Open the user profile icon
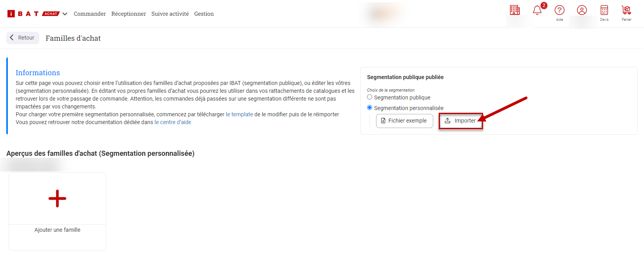This screenshot has width=644, height=258. (582, 10)
